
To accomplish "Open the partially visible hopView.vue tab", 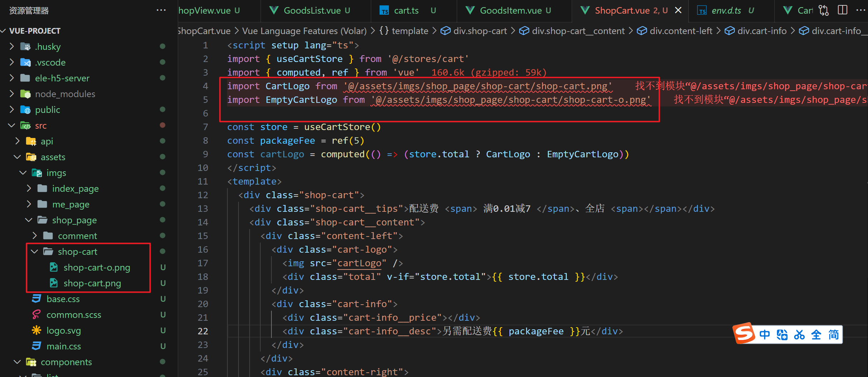I will click(x=219, y=10).
